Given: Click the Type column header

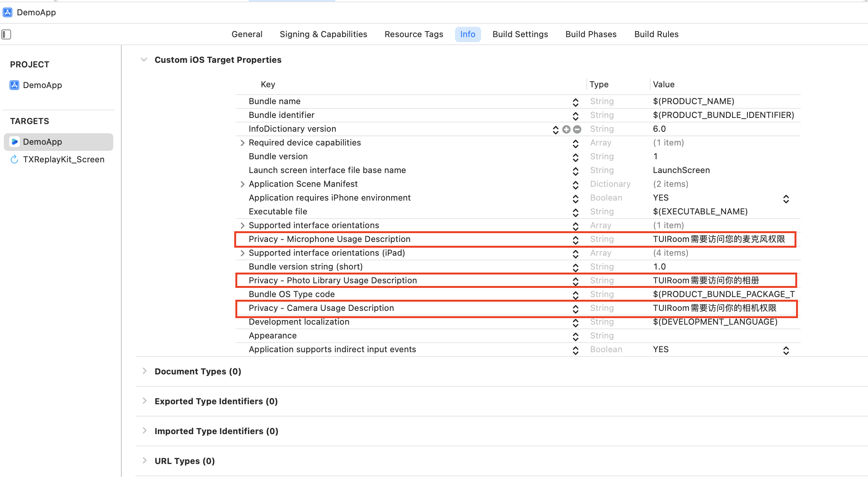Looking at the screenshot, I should click(x=599, y=84).
